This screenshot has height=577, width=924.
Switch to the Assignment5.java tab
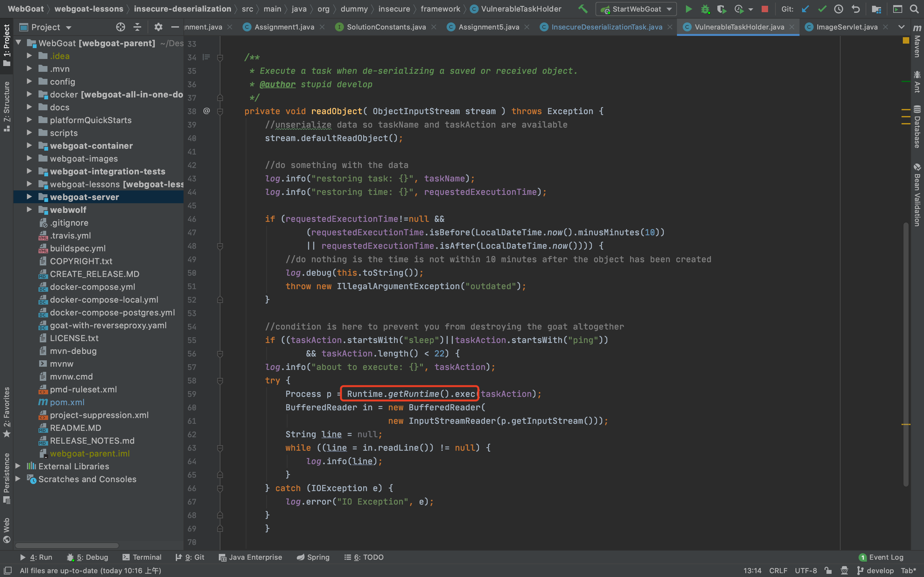click(x=488, y=27)
